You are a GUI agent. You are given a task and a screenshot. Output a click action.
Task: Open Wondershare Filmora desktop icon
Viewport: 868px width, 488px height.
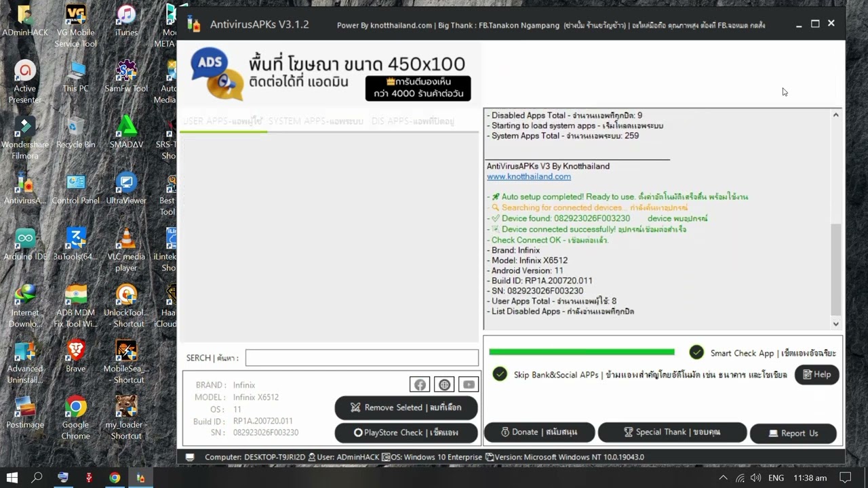(25, 139)
